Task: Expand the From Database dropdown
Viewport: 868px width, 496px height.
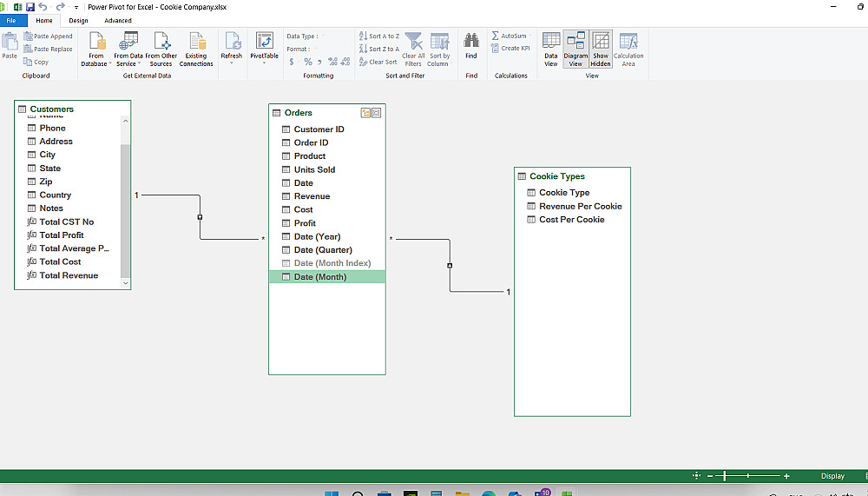Action: (x=96, y=50)
